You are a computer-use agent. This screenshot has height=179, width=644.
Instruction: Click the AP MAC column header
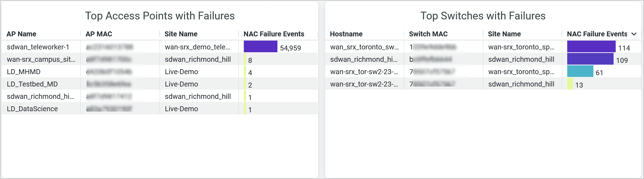coord(99,34)
